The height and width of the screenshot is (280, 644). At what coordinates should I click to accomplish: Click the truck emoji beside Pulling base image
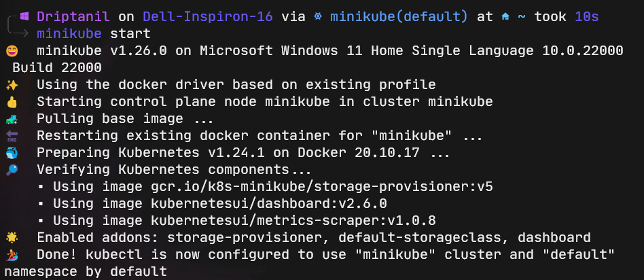coord(12,119)
